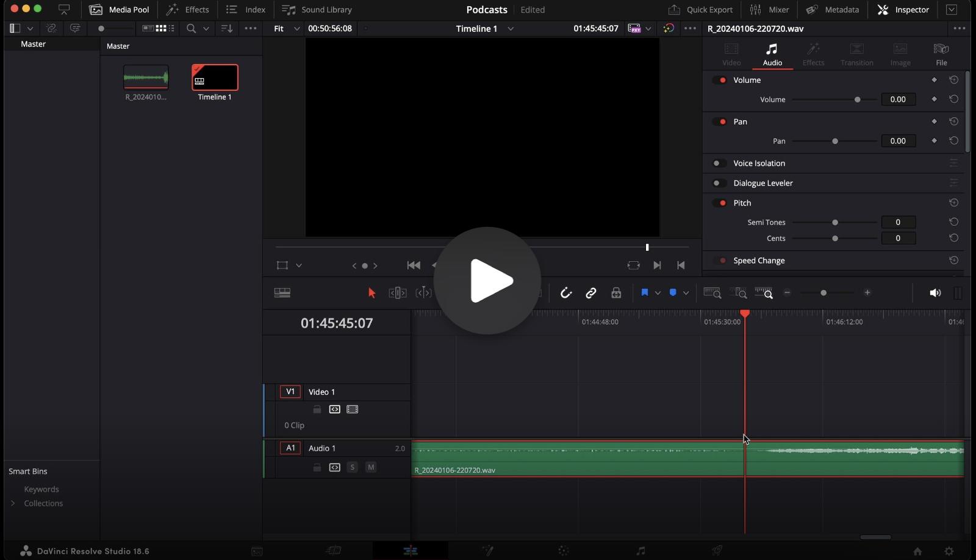Open the marker color dropdown arrow

coord(686,293)
